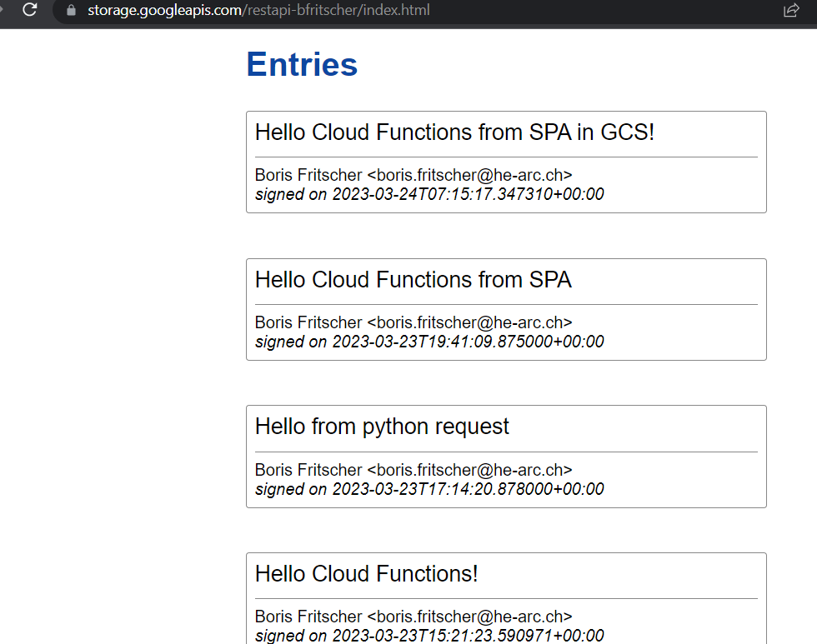Select the "Hello Cloud Functions!" entry title
Viewport: 817px width, 644px height.
(367, 574)
